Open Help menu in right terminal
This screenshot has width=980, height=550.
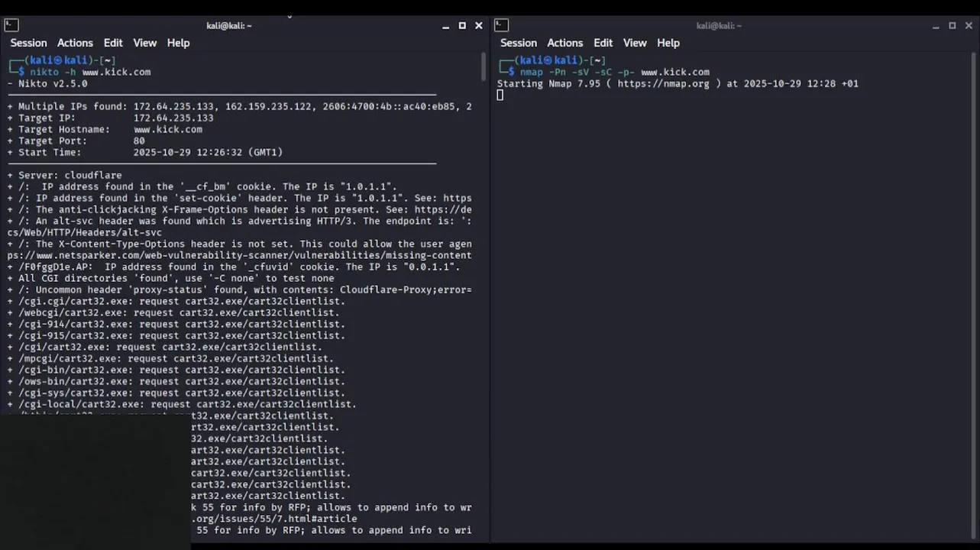click(668, 43)
